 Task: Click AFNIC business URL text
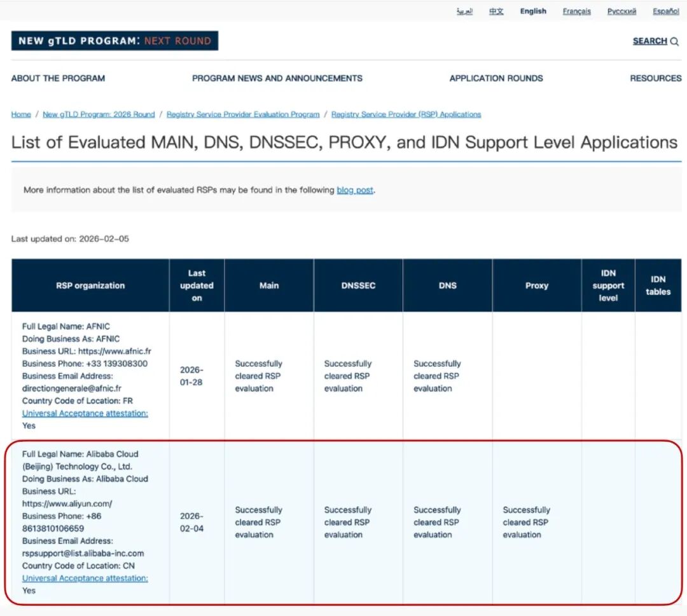click(x=87, y=351)
